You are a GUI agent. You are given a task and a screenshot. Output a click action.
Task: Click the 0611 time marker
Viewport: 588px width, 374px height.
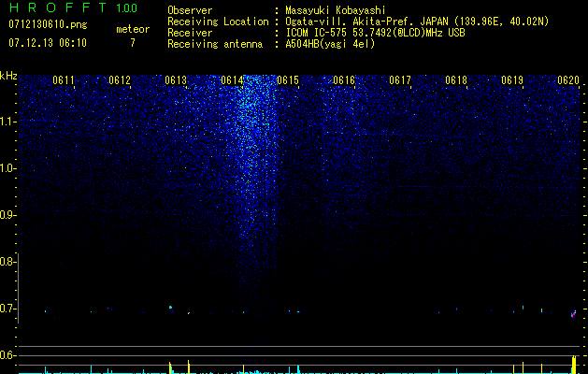[64, 80]
